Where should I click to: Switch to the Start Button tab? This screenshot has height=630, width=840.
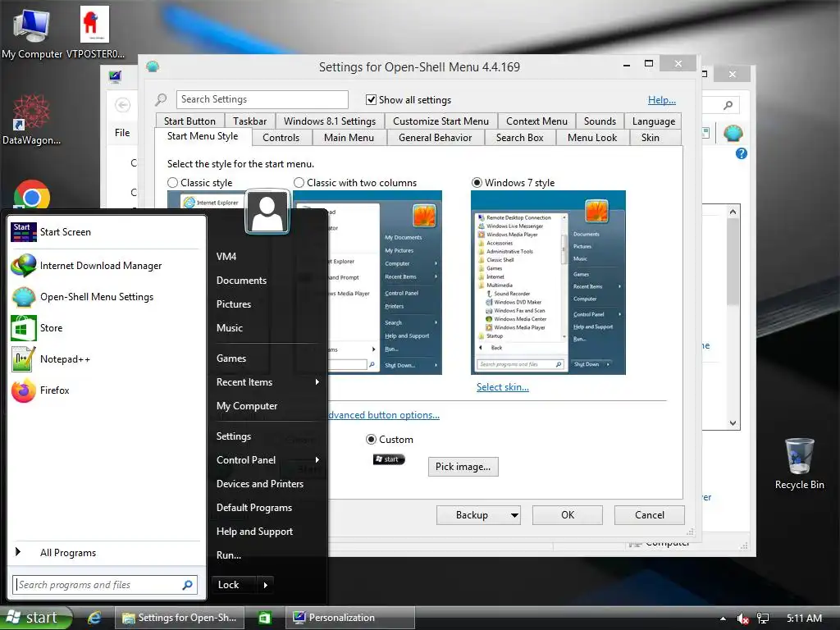pyautogui.click(x=189, y=121)
